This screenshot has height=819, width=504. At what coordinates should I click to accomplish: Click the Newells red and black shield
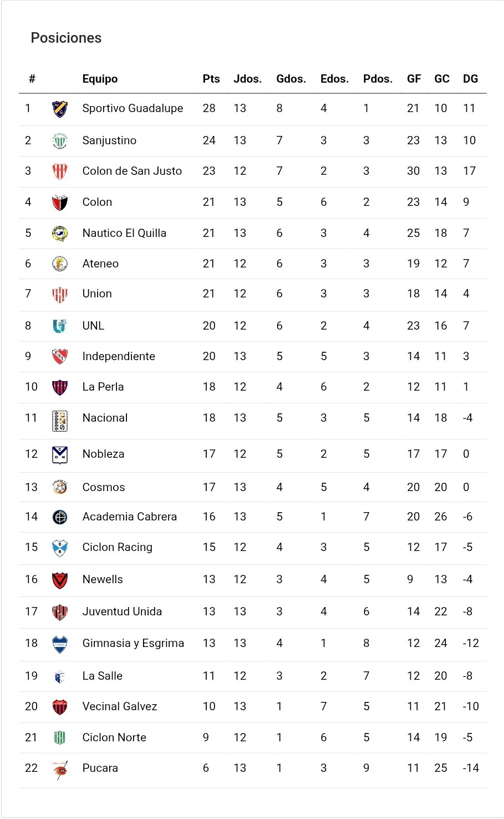click(x=60, y=580)
